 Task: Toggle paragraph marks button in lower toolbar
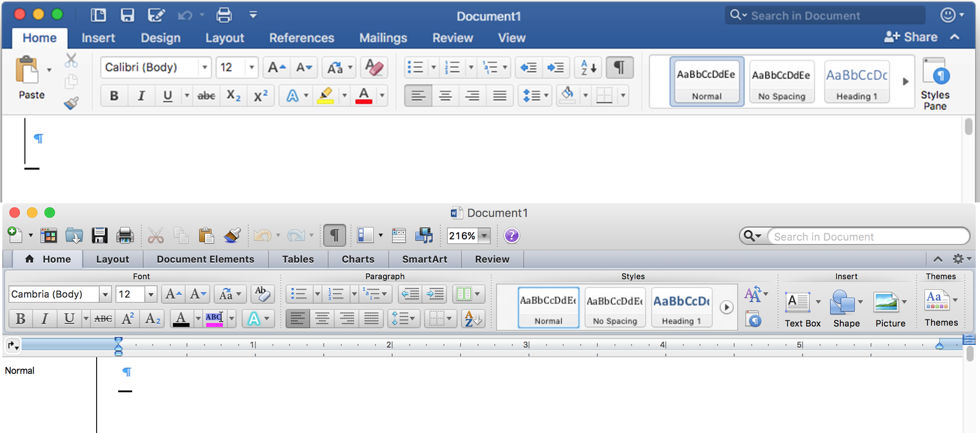coord(334,235)
